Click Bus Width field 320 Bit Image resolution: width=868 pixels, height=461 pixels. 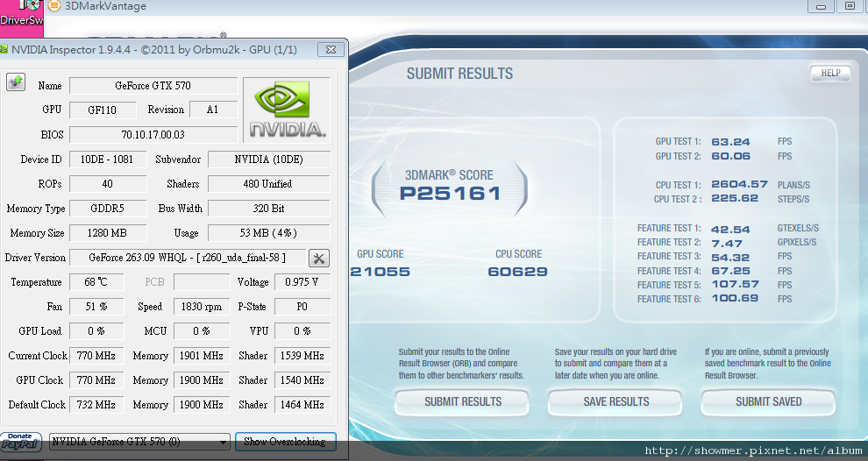coord(269,209)
